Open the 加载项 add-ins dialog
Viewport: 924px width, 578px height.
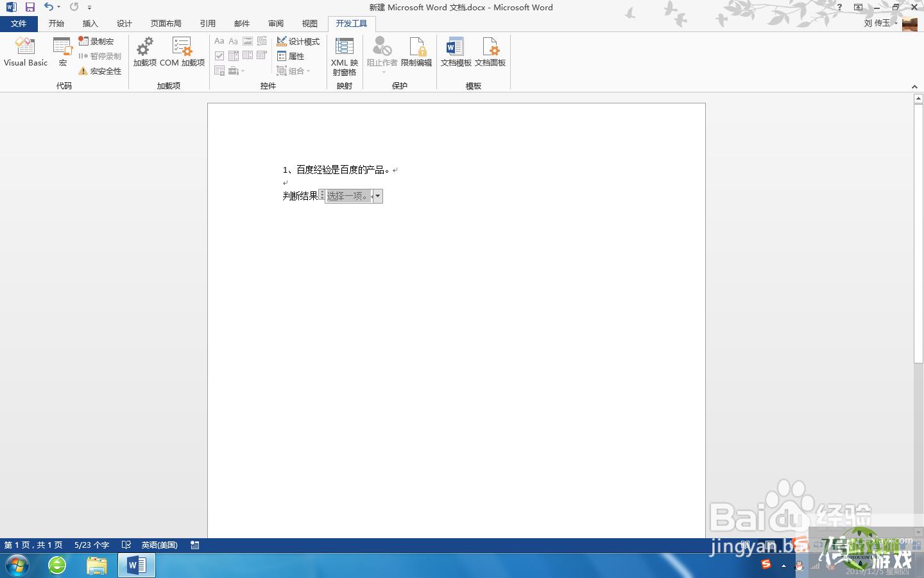point(145,51)
